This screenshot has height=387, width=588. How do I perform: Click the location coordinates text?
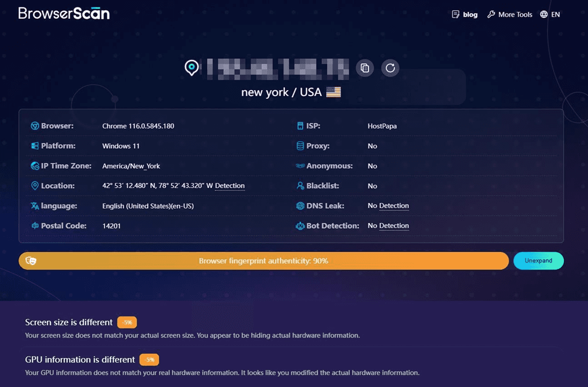click(x=158, y=186)
